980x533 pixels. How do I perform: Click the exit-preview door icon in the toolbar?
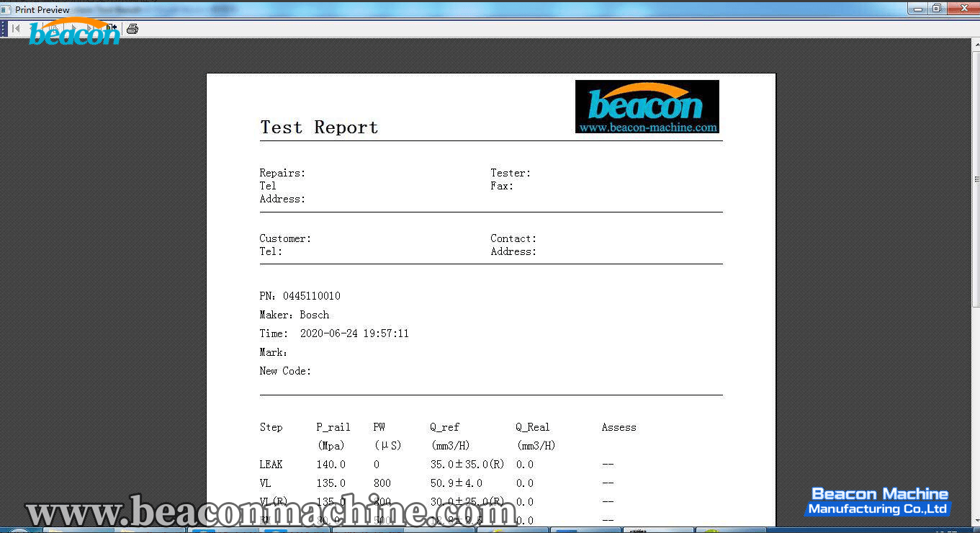pos(112,28)
